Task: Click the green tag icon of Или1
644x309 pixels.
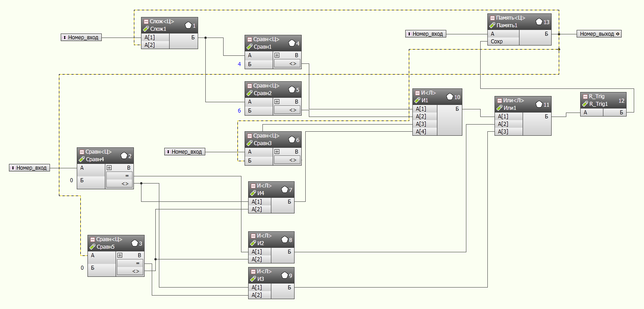Action: [x=499, y=108]
